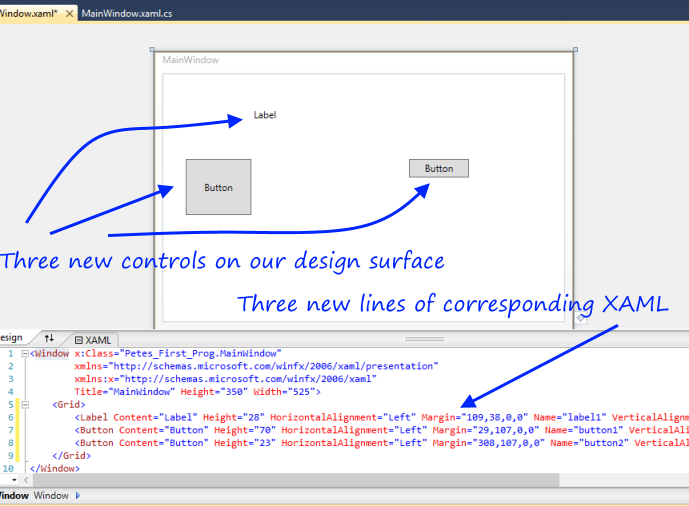Collapse the Window element in XAML
Image resolution: width=689 pixels, height=506 pixels.
tap(25, 353)
